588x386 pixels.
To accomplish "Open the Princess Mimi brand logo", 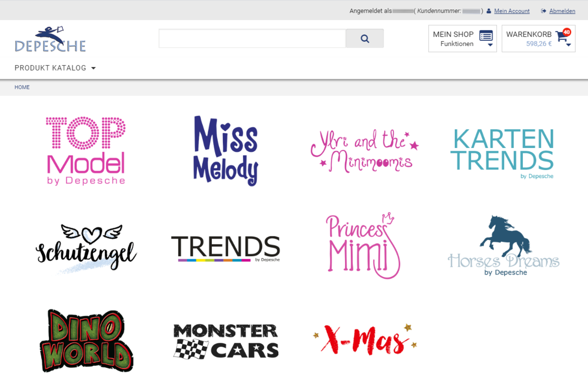I will (363, 246).
